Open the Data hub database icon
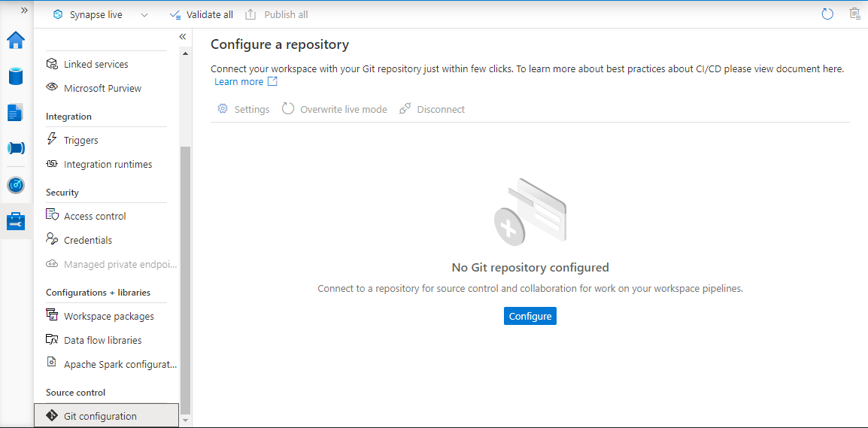This screenshot has width=868, height=428. coord(16,76)
